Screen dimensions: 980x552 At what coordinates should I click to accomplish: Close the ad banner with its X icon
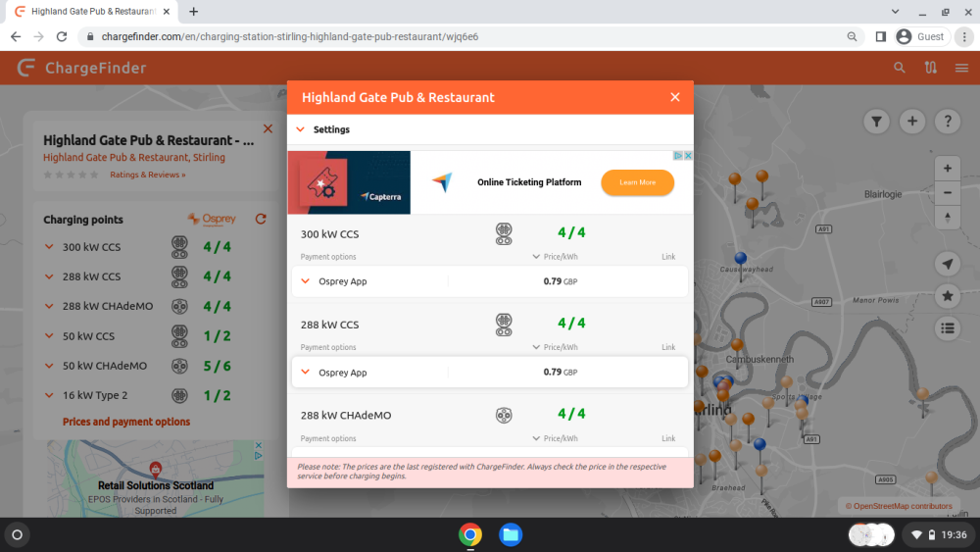click(x=688, y=156)
